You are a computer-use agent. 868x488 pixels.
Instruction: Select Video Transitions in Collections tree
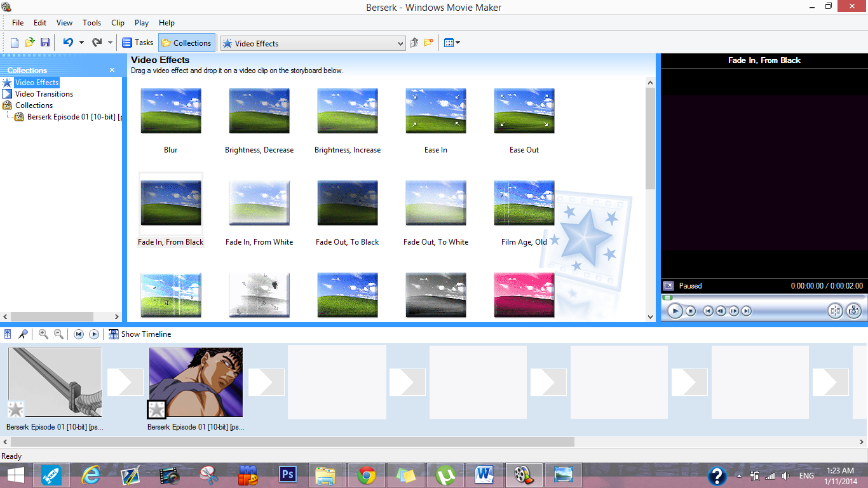pyautogui.click(x=44, y=94)
